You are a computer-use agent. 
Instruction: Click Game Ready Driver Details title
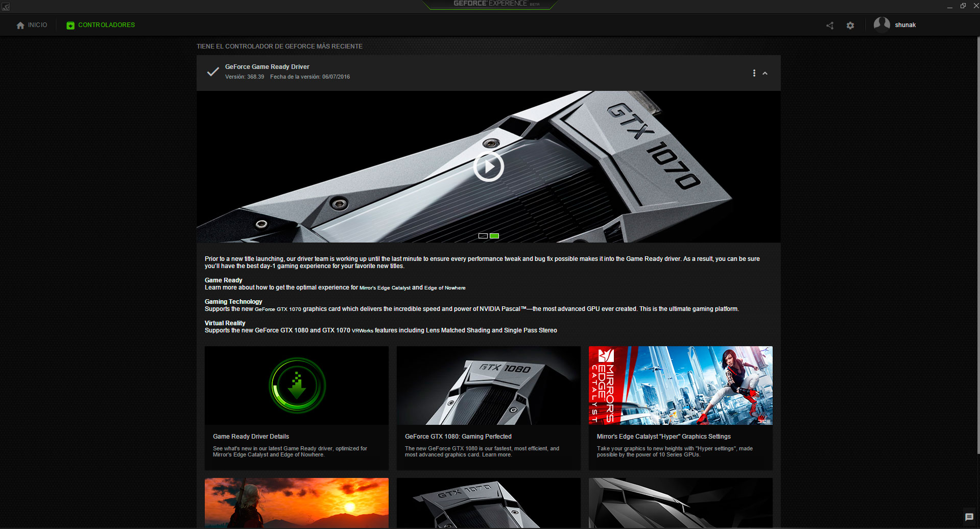[251, 437]
